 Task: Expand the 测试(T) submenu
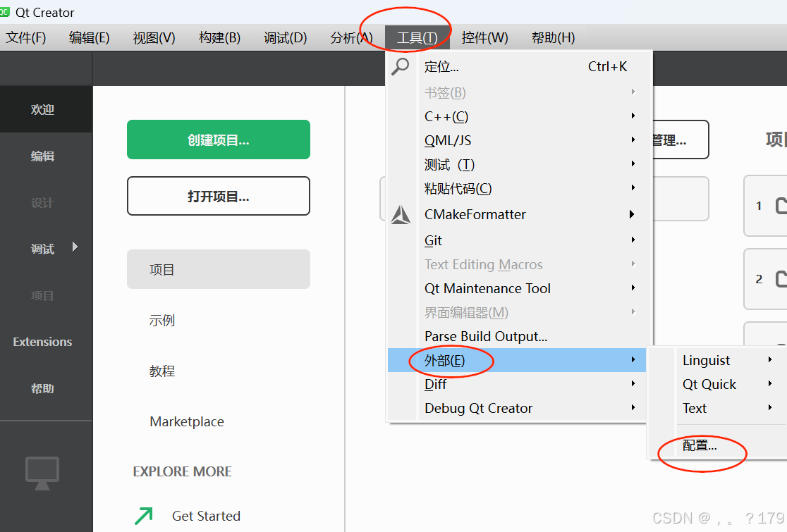click(x=520, y=164)
